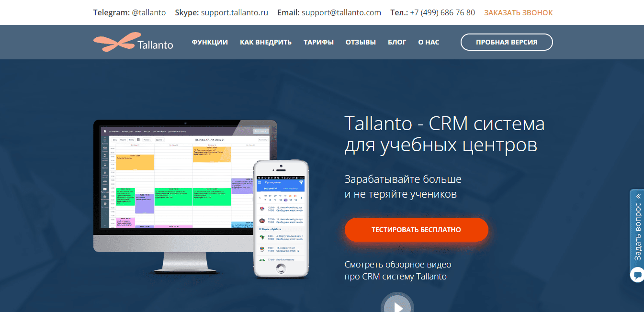Screen dimensions: 644x312
Task: Click the subheading 'Зарабатывайте больше и не теряйте учеников'
Action: (403, 187)
